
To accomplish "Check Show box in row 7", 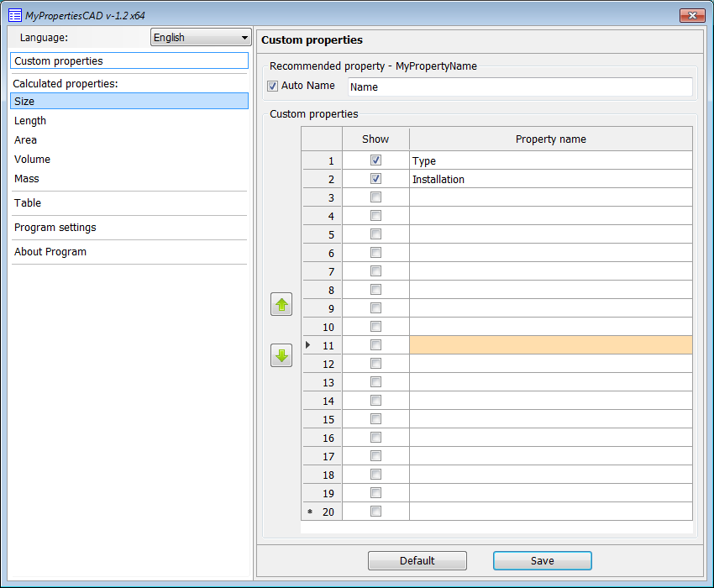I will [x=375, y=271].
